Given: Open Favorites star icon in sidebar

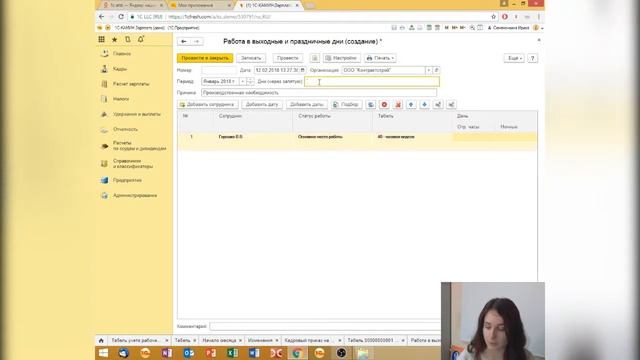Looking at the screenshot, I should 114,39.
